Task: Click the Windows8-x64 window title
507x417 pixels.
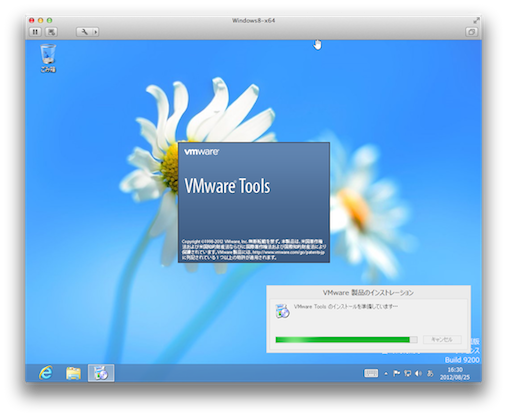Action: tap(254, 20)
